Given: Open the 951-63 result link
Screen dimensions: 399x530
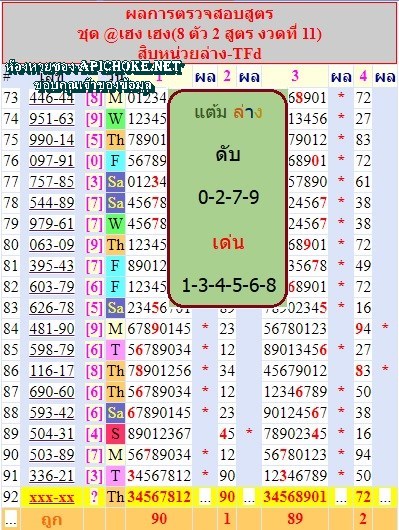Looking at the screenshot, I should point(52,119).
